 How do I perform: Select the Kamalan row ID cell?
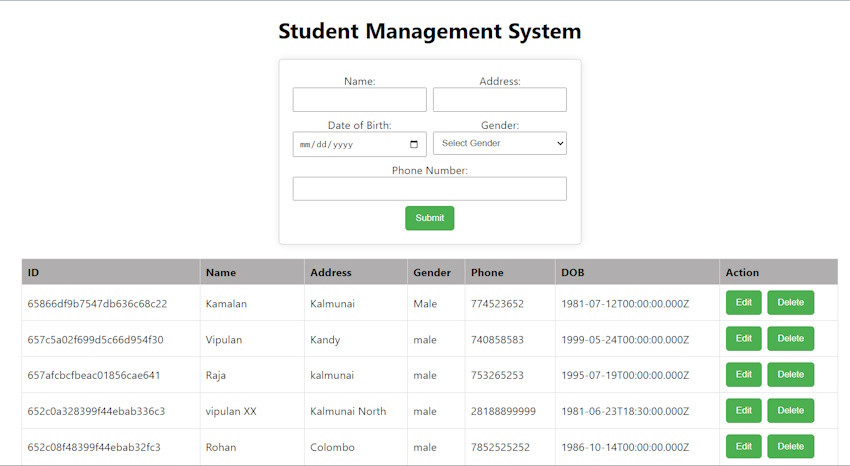(x=111, y=303)
